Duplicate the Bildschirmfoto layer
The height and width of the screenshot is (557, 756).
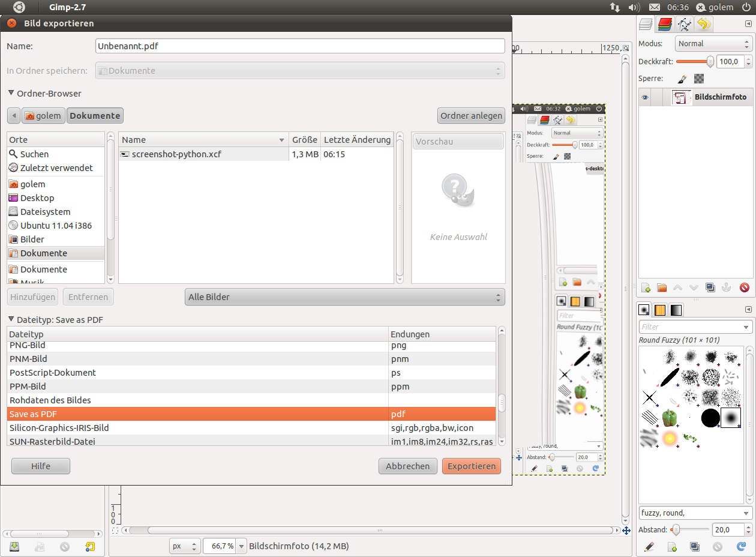[x=710, y=288]
